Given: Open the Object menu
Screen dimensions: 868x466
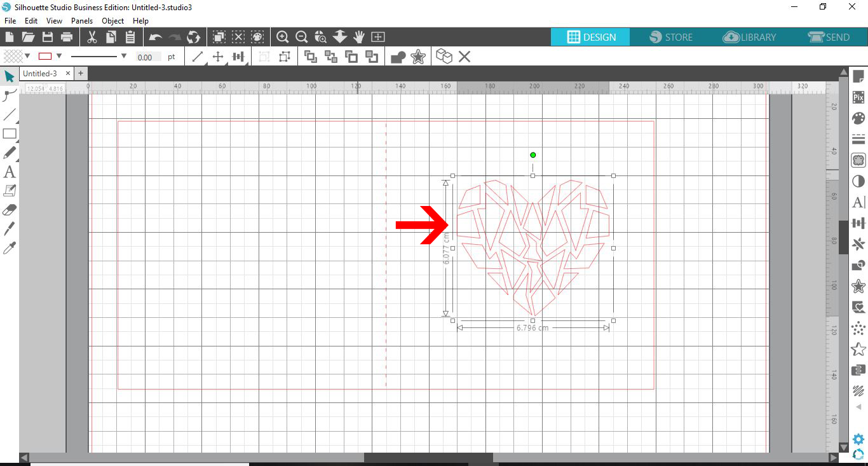Looking at the screenshot, I should [113, 21].
